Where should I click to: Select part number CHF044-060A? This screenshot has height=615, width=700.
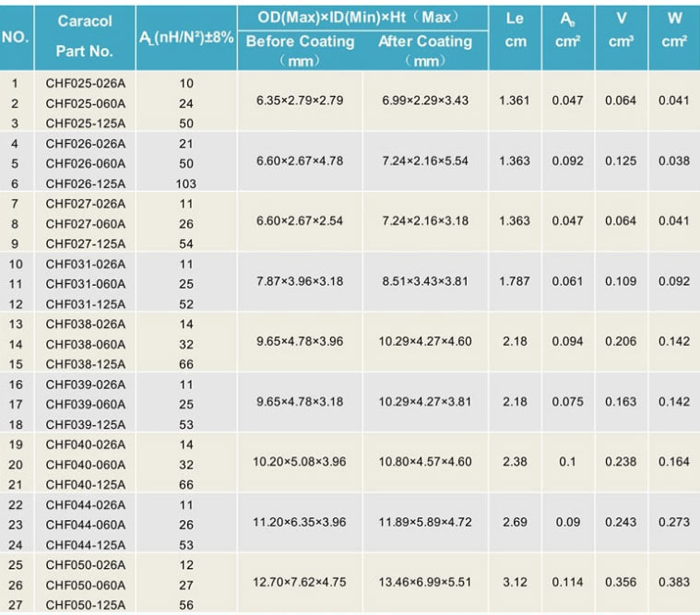click(85, 526)
